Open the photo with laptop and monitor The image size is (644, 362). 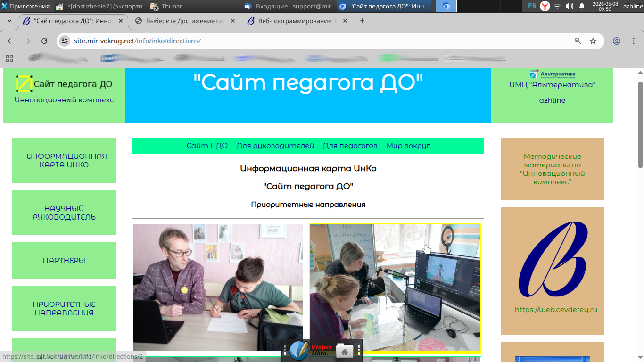coord(395,288)
